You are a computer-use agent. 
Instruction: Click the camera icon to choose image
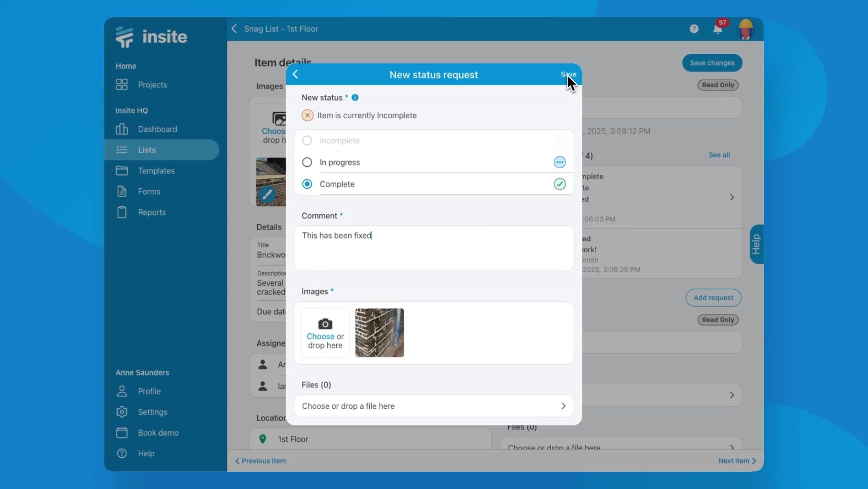[x=325, y=324]
